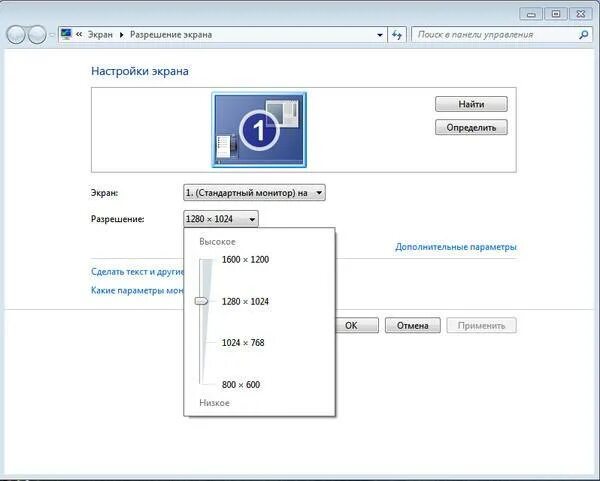Open the breadcrumb overflow chevron
This screenshot has height=481, width=600.
pyautogui.click(x=79, y=34)
